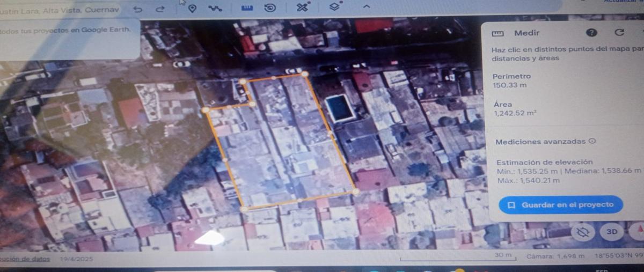Click Guardar en el proyecto button
Viewport: 644px width, 272px height.
(561, 205)
